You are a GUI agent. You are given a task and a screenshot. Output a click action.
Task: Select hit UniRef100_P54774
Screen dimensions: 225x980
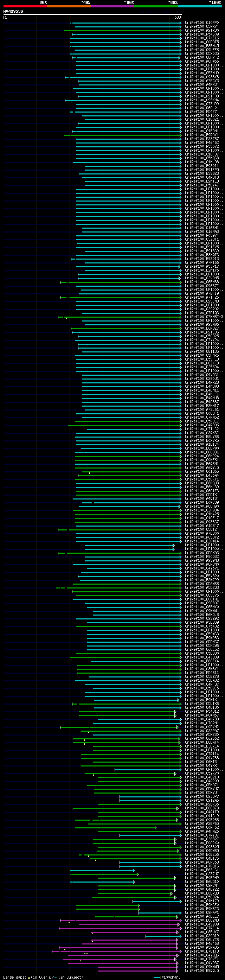(x=202, y=112)
